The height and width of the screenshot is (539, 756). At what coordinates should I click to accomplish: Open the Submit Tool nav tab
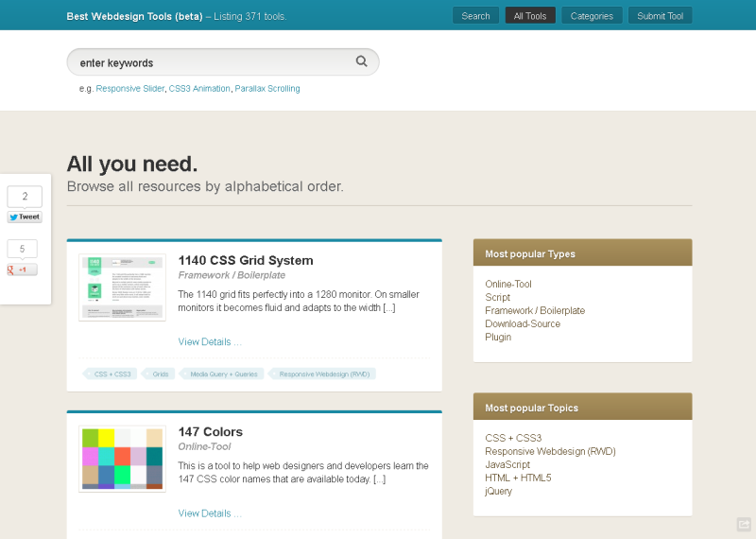pos(660,16)
